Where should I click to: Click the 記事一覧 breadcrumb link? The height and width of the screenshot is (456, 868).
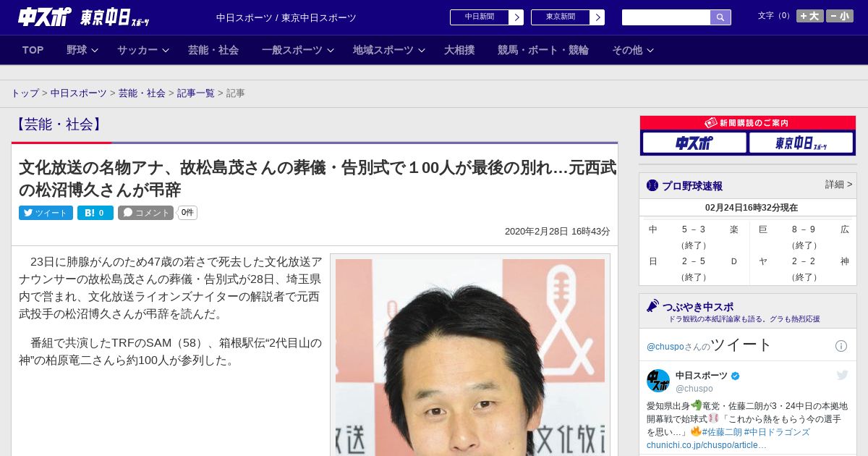click(195, 93)
